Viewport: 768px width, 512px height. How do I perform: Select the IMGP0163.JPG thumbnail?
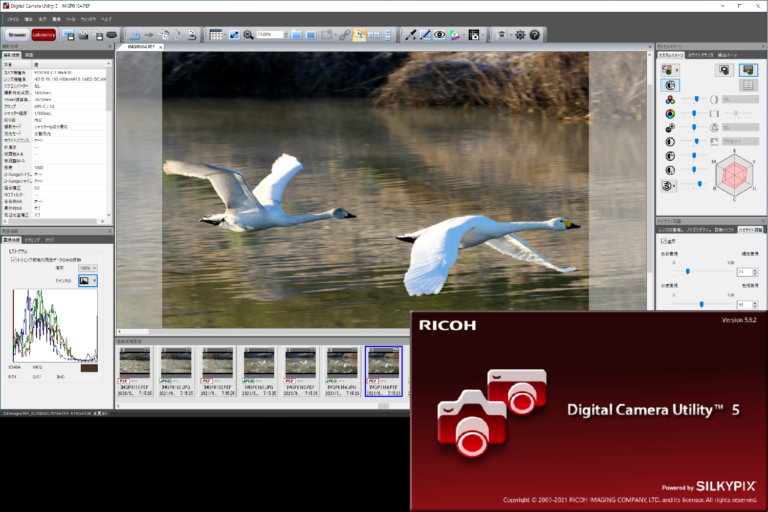click(x=259, y=371)
